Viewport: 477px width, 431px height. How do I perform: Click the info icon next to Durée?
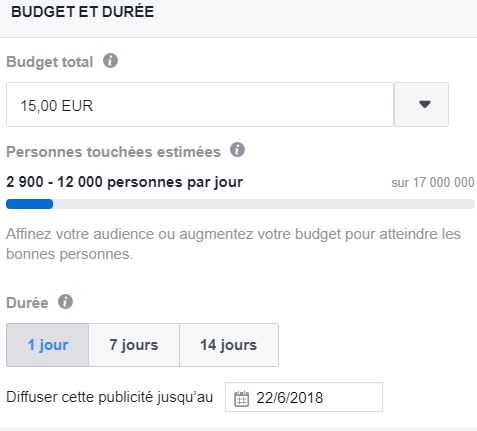click(65, 302)
